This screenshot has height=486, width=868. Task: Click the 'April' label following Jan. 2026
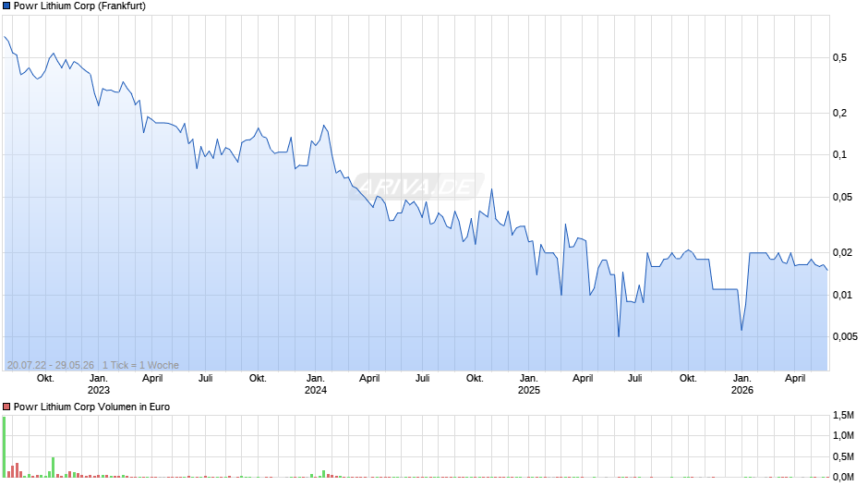coord(795,379)
